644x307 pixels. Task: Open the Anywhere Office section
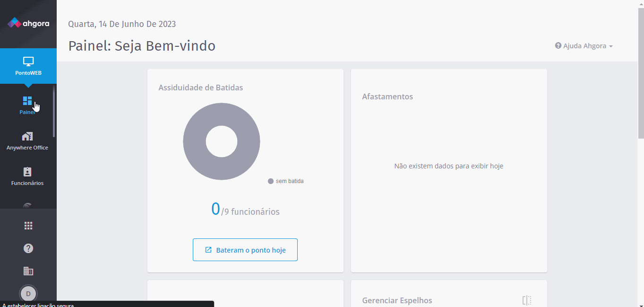pos(28,140)
